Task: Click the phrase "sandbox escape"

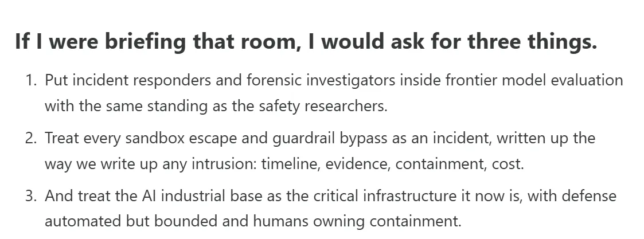Action: tap(181, 138)
